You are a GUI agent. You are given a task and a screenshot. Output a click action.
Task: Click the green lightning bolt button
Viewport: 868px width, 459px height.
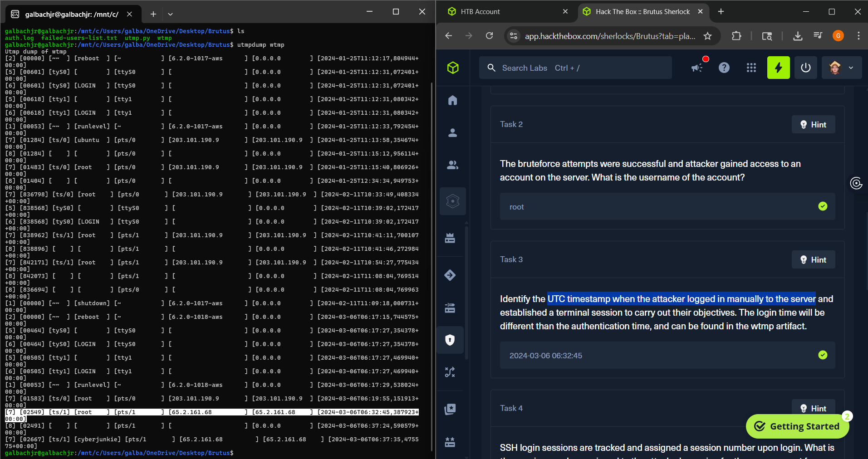coord(779,68)
